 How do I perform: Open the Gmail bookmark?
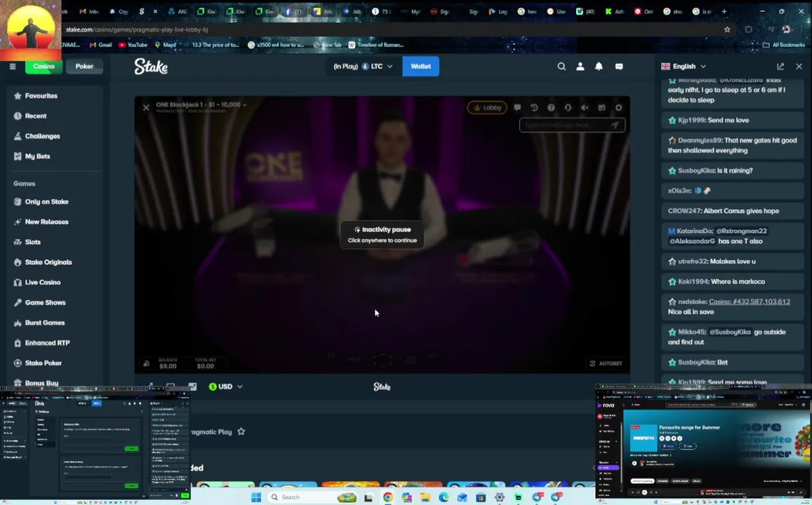[x=101, y=45]
